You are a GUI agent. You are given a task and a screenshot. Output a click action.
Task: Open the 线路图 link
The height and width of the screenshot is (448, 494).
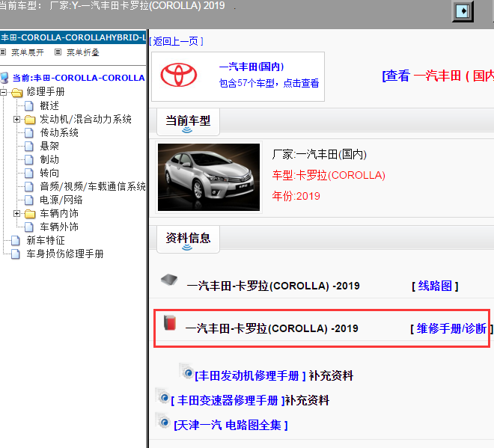click(x=435, y=286)
